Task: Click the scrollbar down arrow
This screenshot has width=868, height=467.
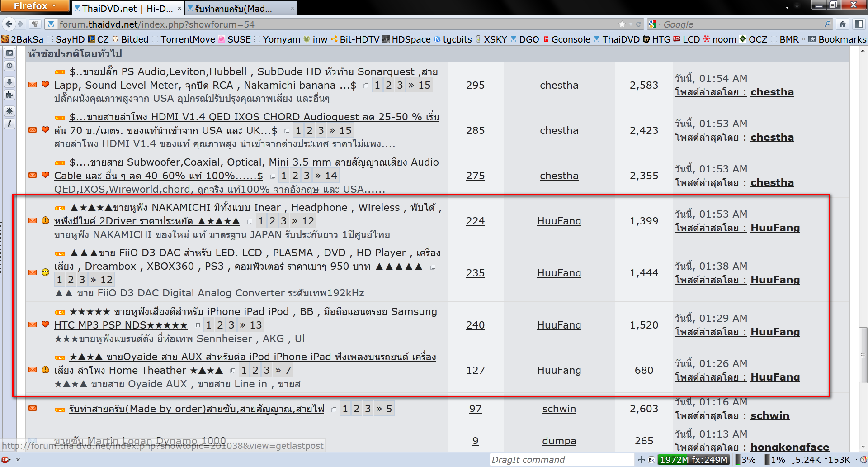Action: (863, 447)
